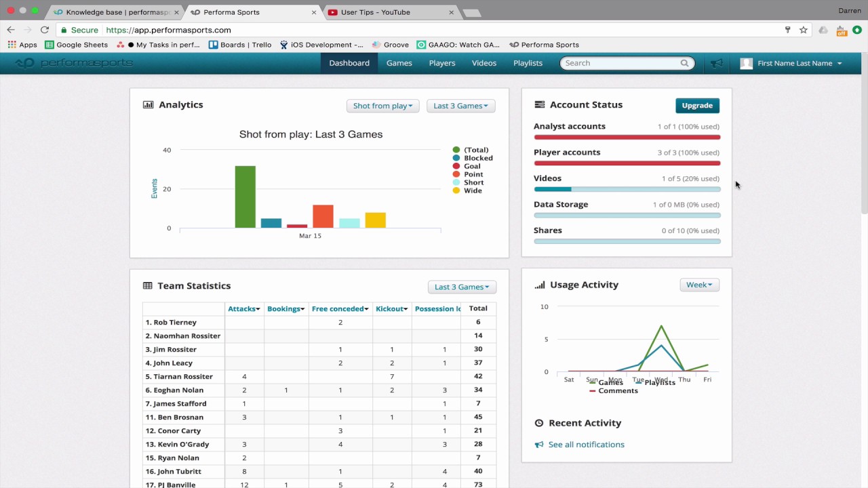This screenshot has width=868, height=488.
Task: Click the Dashboard nav link
Action: [x=349, y=63]
